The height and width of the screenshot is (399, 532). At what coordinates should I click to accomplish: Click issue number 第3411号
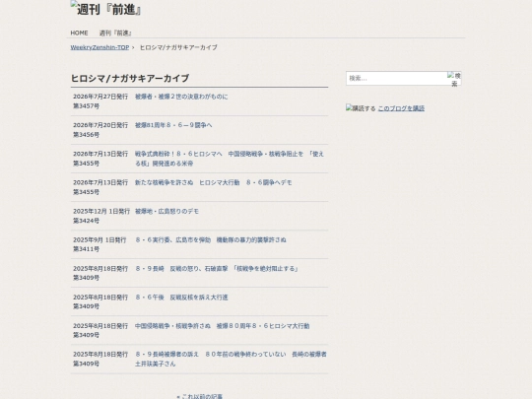(x=86, y=249)
